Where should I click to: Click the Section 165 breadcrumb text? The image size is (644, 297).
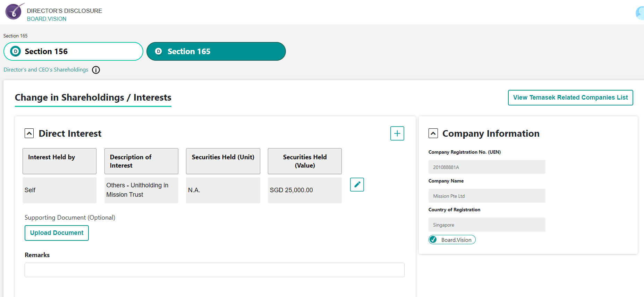[x=15, y=36]
